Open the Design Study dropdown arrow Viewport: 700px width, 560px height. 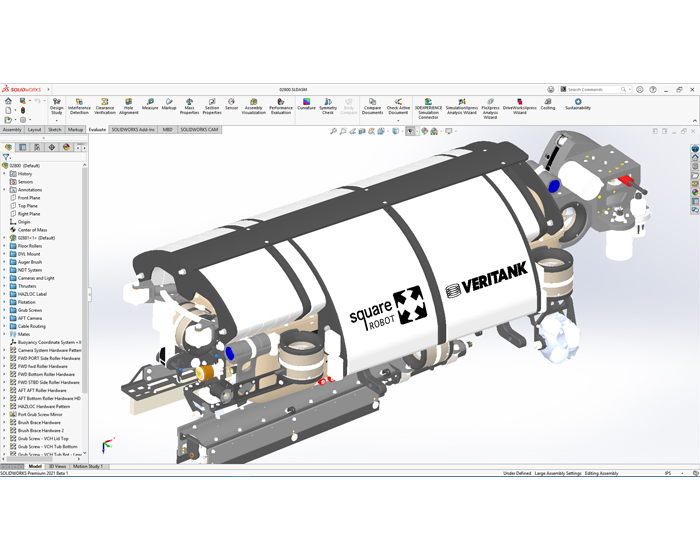pyautogui.click(x=56, y=120)
